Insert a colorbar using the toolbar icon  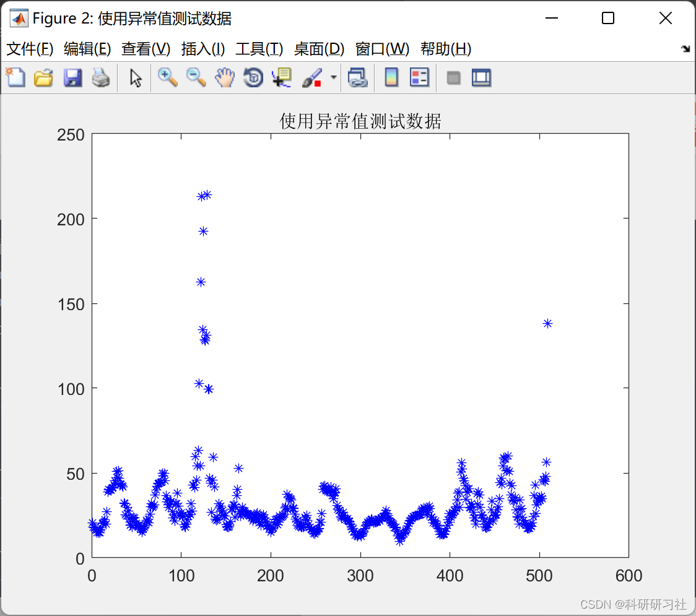pyautogui.click(x=391, y=77)
